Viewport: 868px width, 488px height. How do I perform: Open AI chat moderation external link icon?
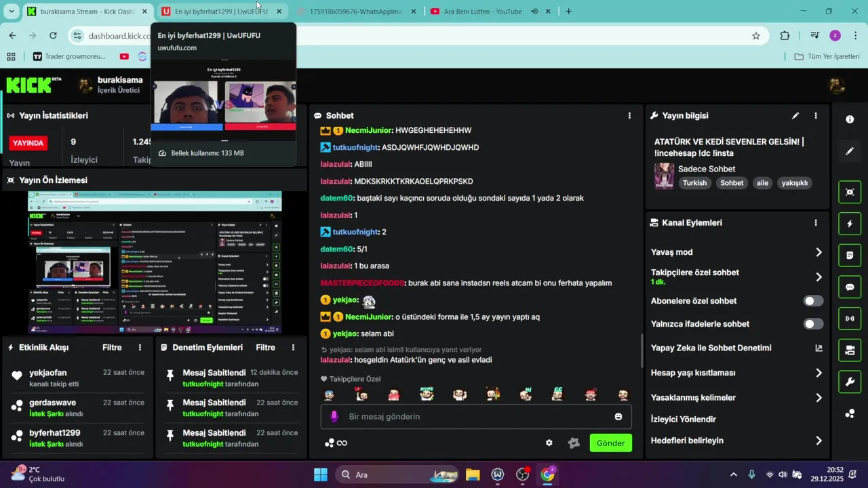tap(818, 348)
